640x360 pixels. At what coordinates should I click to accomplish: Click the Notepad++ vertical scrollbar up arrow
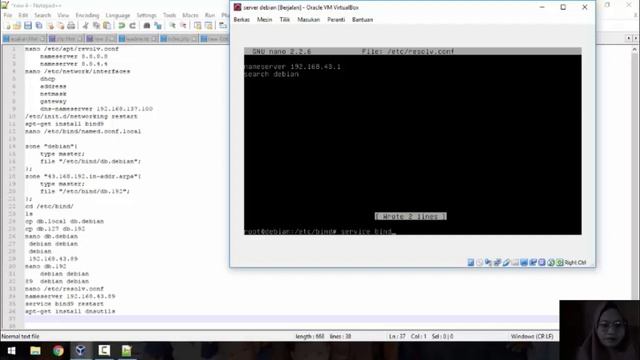(635, 49)
